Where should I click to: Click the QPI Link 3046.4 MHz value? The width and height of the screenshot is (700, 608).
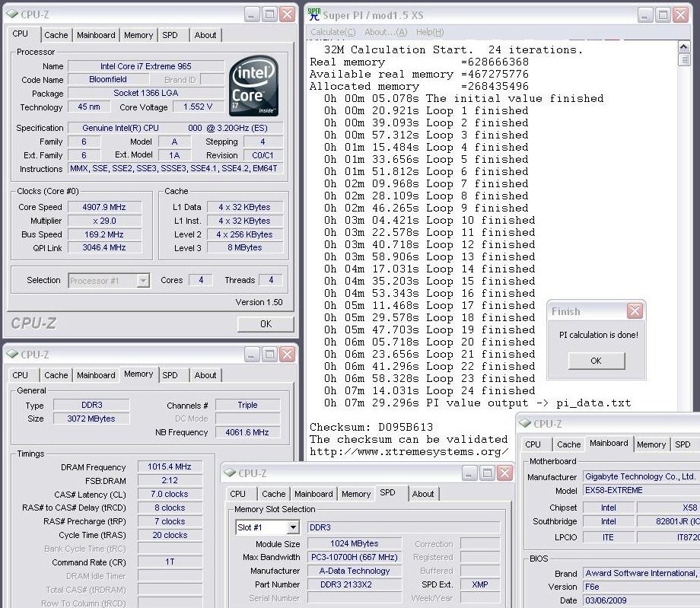point(104,247)
